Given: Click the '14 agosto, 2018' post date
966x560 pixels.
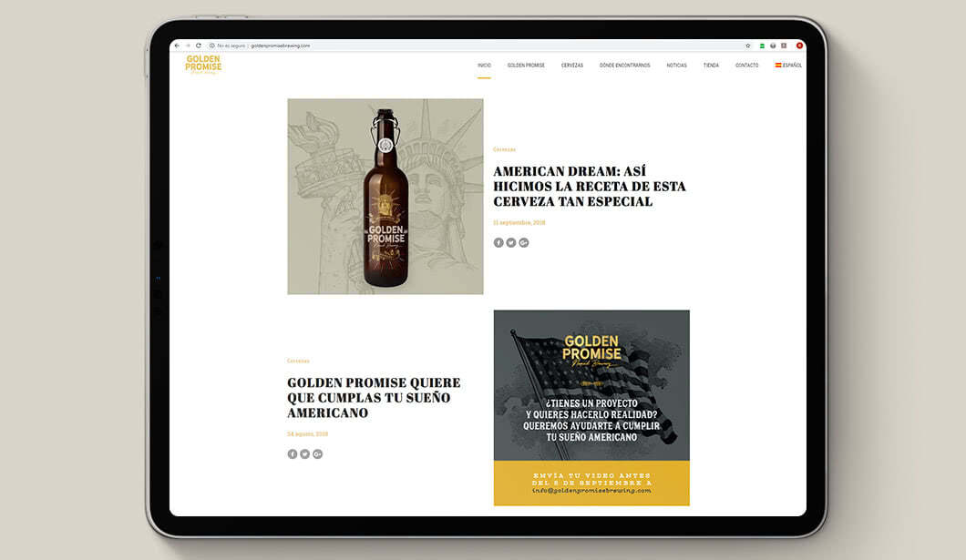Looking at the screenshot, I should [x=307, y=433].
